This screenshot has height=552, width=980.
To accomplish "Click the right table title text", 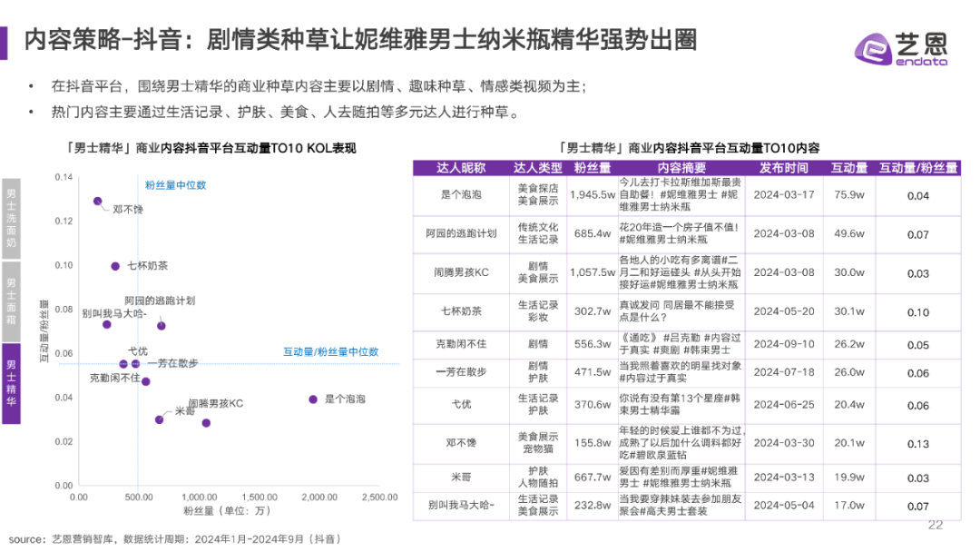I will point(688,148).
